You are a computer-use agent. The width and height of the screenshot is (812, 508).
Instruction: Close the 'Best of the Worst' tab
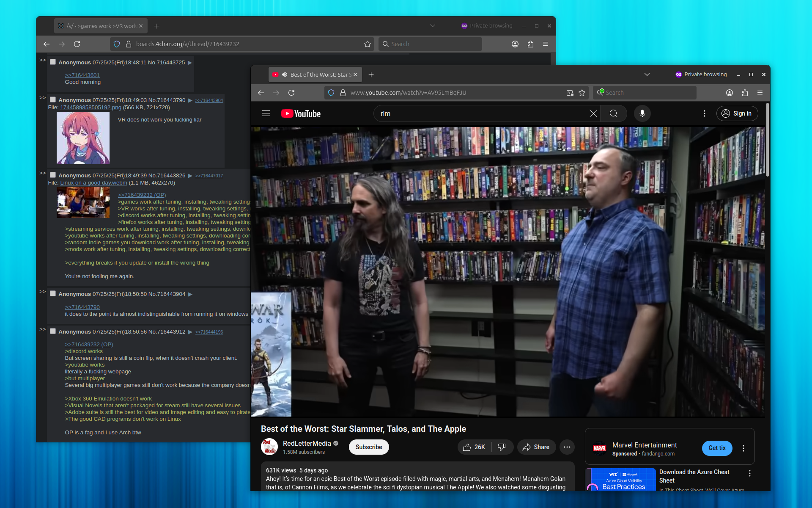pyautogui.click(x=355, y=75)
